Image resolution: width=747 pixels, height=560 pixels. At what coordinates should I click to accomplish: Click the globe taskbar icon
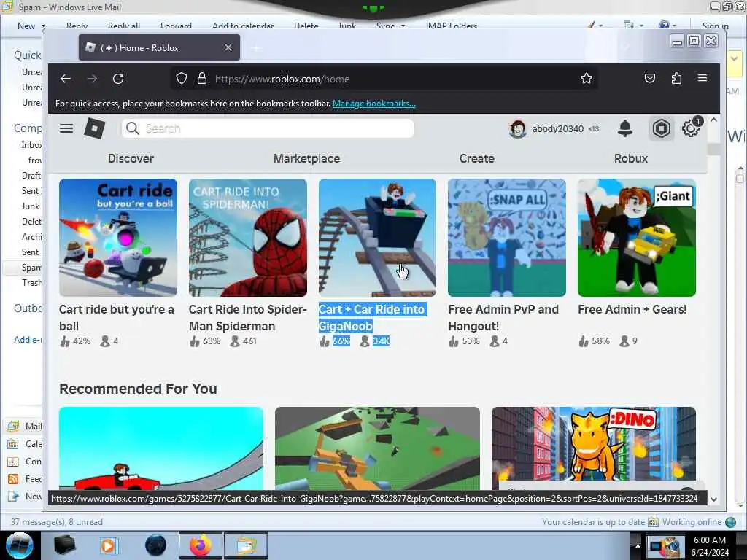point(156,545)
